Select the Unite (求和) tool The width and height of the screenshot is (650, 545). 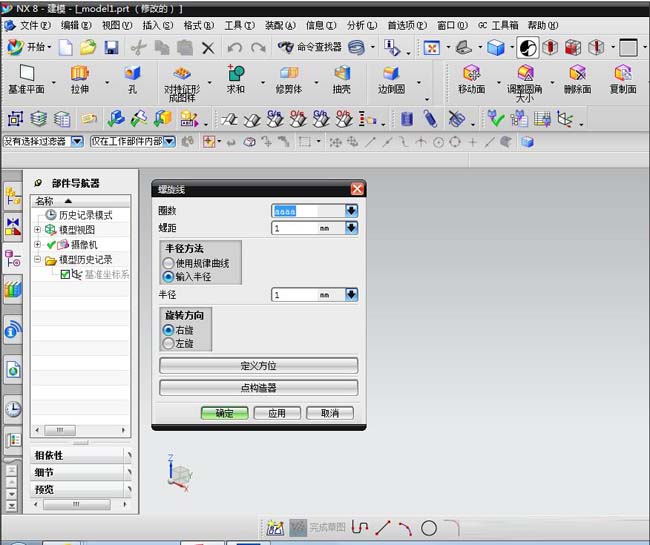(x=236, y=79)
